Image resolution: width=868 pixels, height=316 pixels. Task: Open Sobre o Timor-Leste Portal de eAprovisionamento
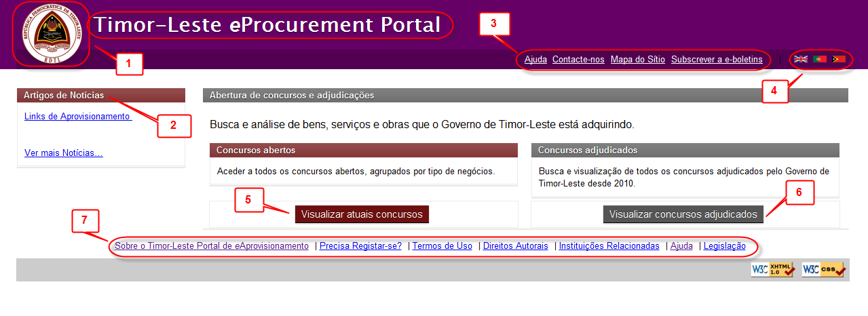pyautogui.click(x=212, y=246)
